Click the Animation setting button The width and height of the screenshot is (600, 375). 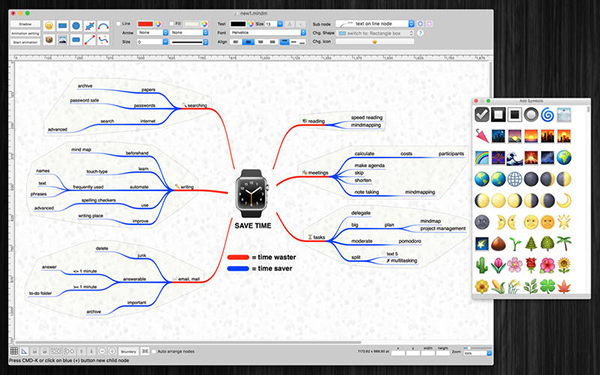[25, 33]
